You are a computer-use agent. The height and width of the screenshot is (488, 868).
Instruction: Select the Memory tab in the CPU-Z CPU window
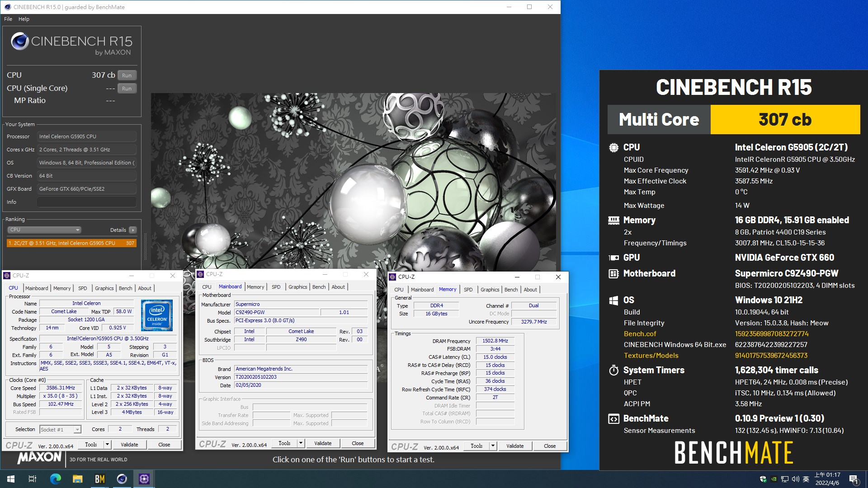pos(62,288)
